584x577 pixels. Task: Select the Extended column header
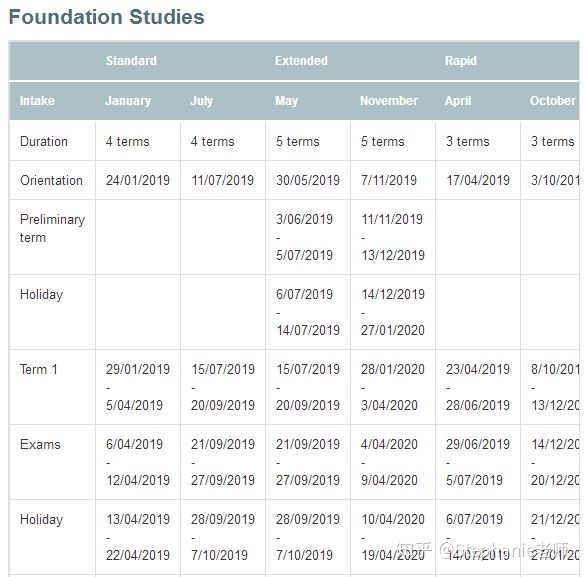[x=301, y=61]
